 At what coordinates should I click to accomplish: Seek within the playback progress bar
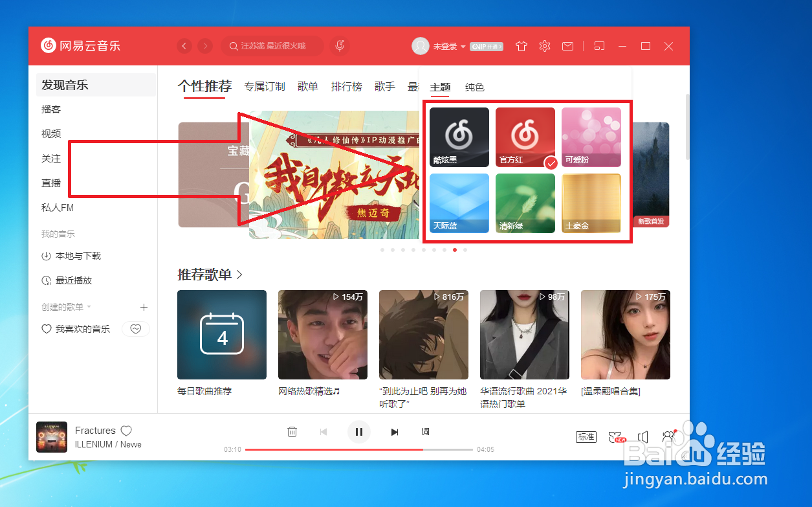(x=359, y=449)
